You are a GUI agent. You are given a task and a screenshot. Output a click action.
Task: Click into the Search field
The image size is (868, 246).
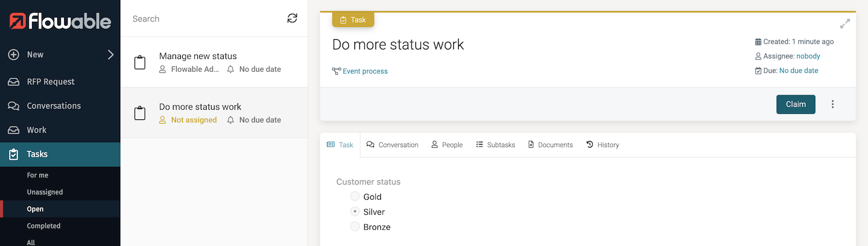coord(205,19)
